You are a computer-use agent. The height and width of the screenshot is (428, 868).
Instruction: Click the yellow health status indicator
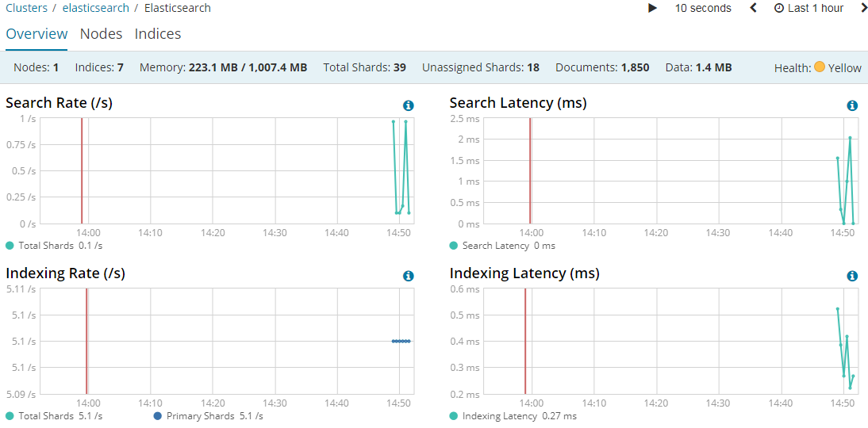click(819, 67)
